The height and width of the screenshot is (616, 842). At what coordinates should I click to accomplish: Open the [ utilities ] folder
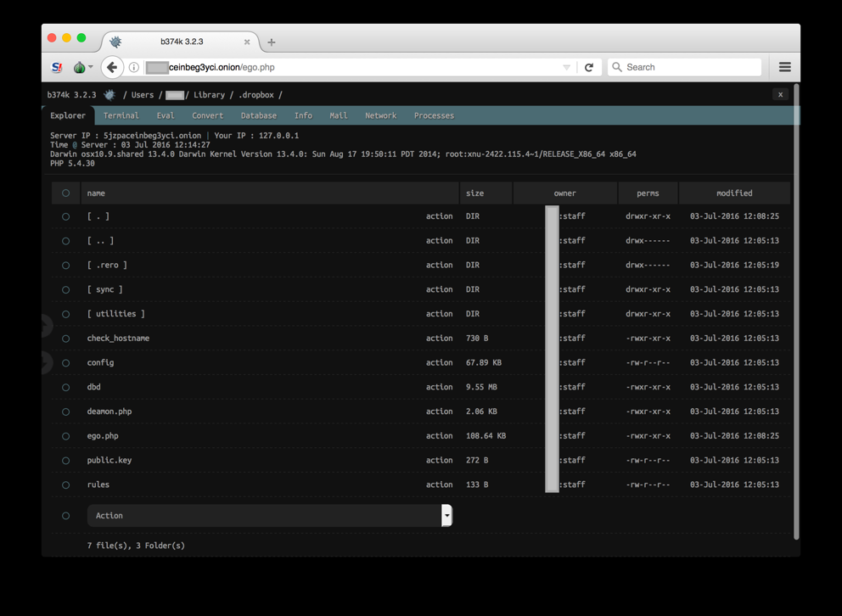pos(116,314)
